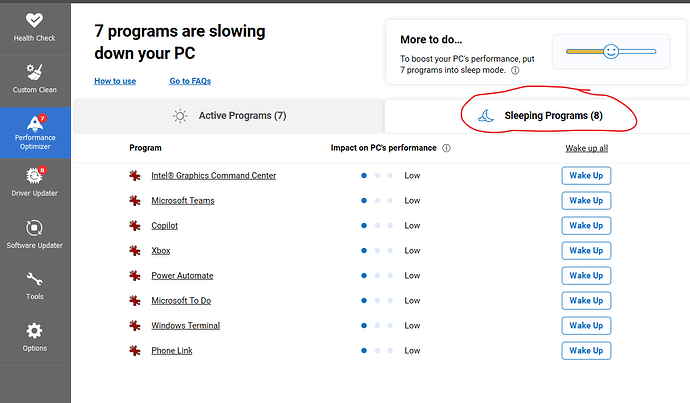Viewport: 690px width, 403px height.
Task: Click the Wake up all link
Action: 587,148
